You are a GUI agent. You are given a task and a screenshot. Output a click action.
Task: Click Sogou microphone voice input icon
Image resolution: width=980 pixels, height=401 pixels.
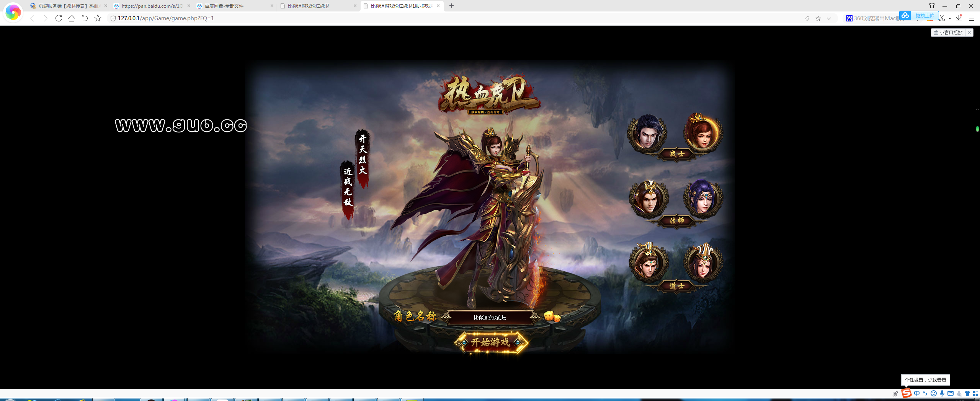942,393
